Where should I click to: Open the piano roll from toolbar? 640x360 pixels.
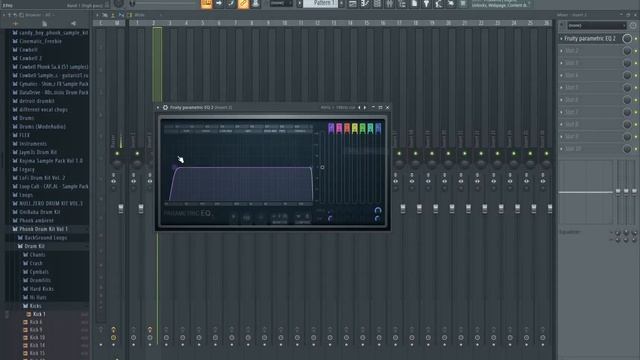pos(365,4)
